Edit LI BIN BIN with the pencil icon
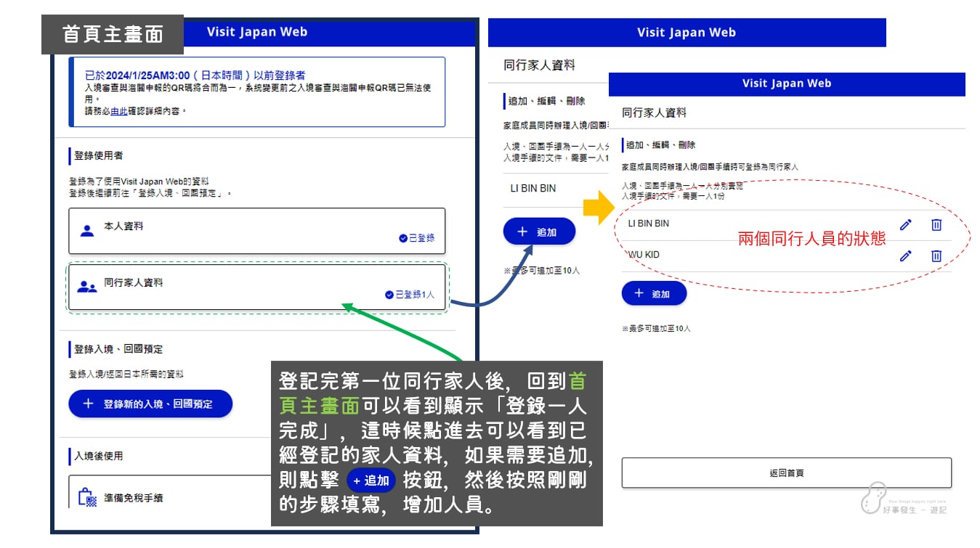Screen dimensions: 980x548 [x=905, y=224]
